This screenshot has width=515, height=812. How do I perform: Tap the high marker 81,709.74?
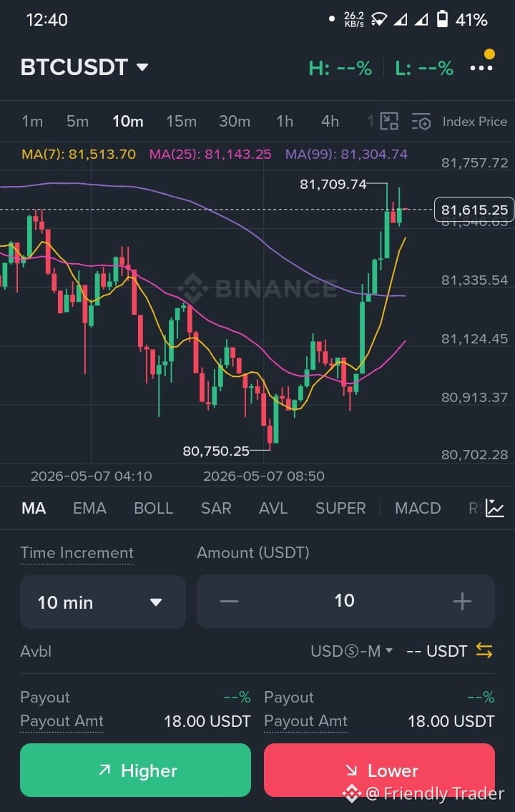(333, 184)
